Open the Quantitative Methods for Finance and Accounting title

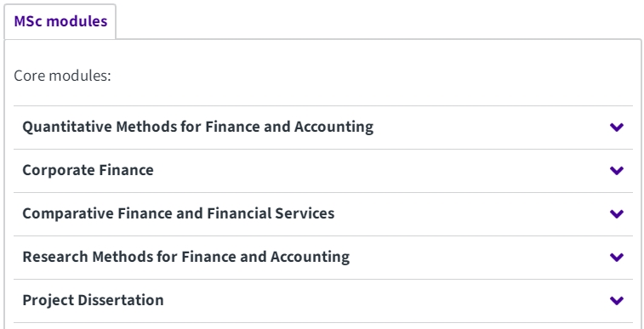pyautogui.click(x=197, y=127)
